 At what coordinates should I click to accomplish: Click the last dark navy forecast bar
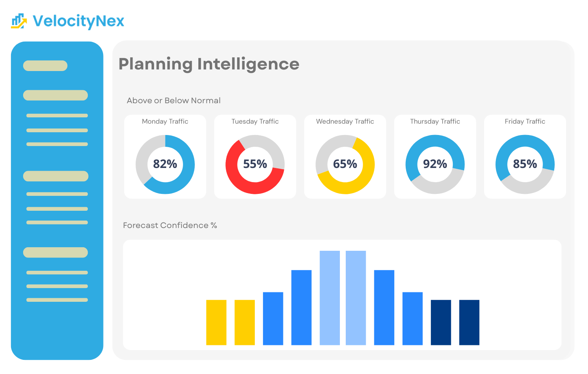[x=469, y=322]
